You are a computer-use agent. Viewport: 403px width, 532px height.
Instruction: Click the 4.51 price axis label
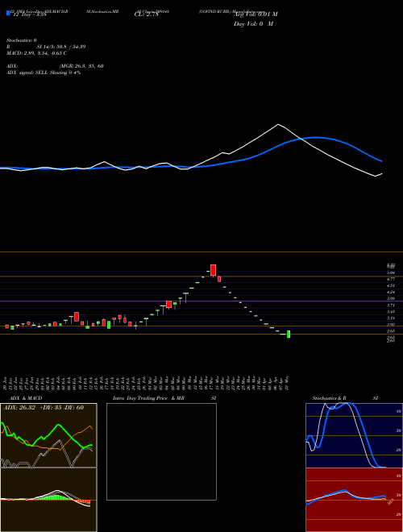point(391,285)
